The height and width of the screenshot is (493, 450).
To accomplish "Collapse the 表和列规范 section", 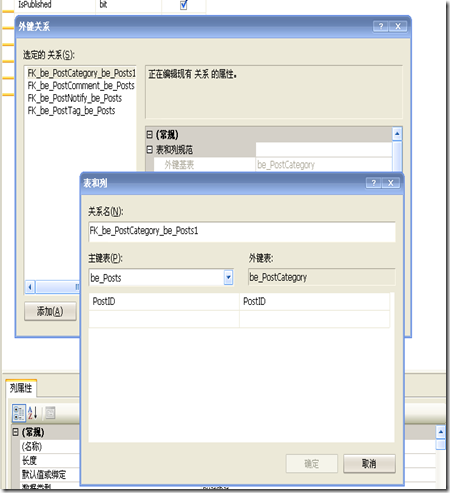I will pos(149,150).
